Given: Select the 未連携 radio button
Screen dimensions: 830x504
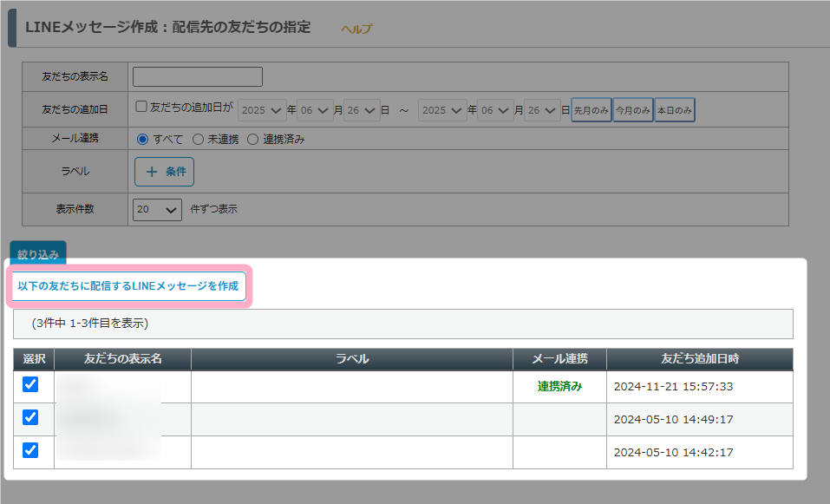Looking at the screenshot, I should point(198,140).
